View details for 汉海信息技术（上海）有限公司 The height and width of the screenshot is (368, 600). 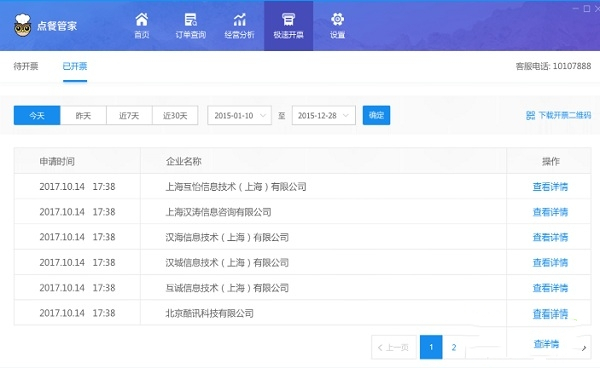click(550, 237)
